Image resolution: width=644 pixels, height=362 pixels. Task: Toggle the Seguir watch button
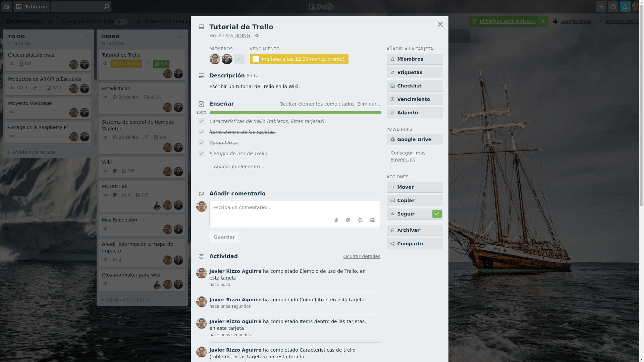[x=415, y=214]
